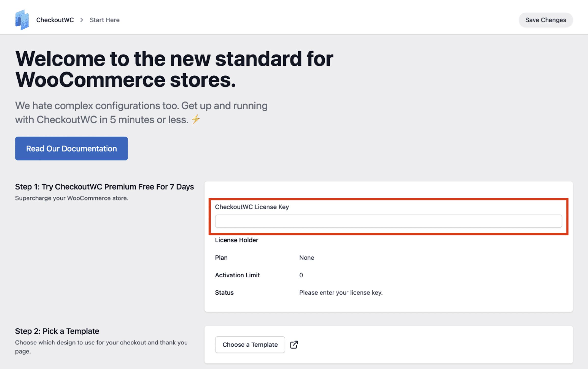Click the lightning bolt emoji
The height and width of the screenshot is (369, 588).
point(196,119)
